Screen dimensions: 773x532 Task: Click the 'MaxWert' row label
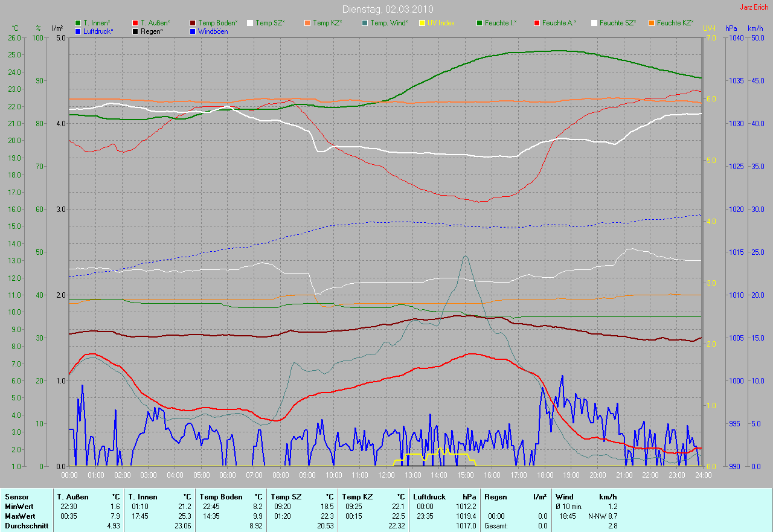(x=20, y=516)
